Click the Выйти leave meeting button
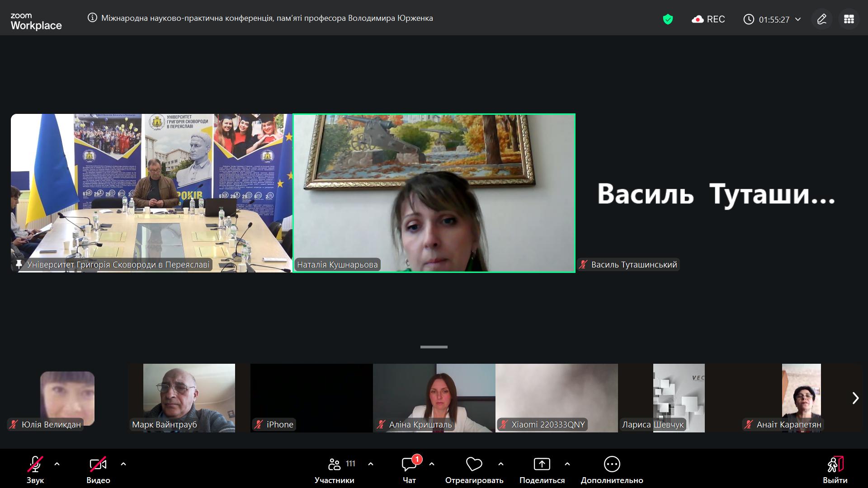 [x=835, y=470]
